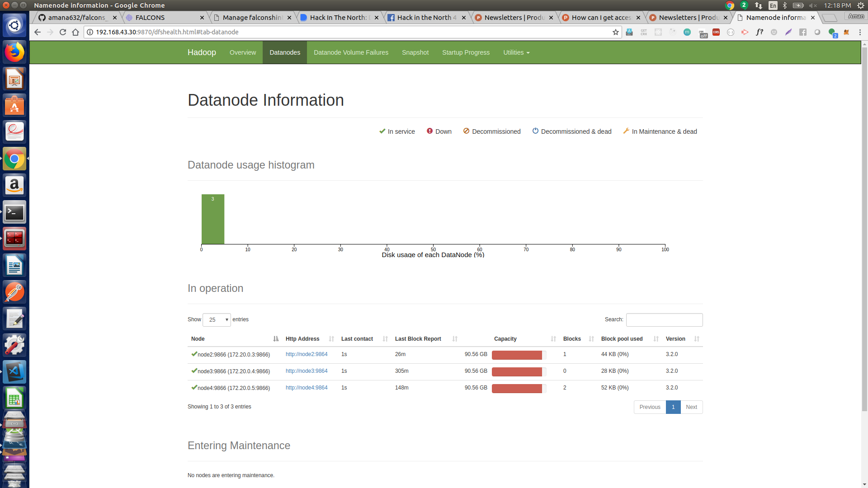The width and height of the screenshot is (868, 488).
Task: Focus the datanode Search field
Action: pos(664,320)
